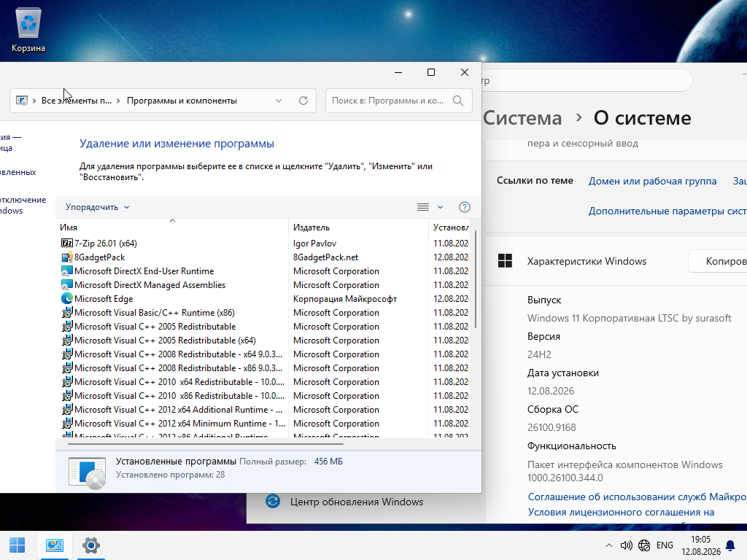Open Домен или рабочая группа link

pyautogui.click(x=652, y=181)
